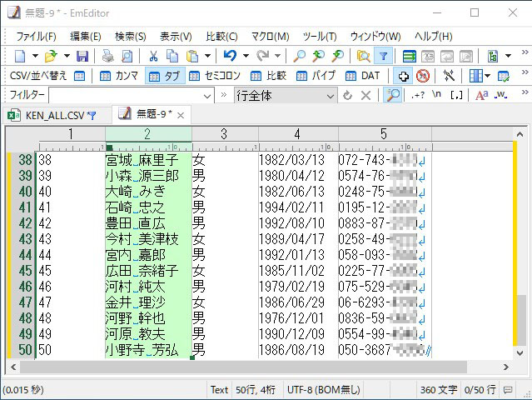Switch to 比較 CSV mode
This screenshot has height=400, width=532.
point(268,76)
